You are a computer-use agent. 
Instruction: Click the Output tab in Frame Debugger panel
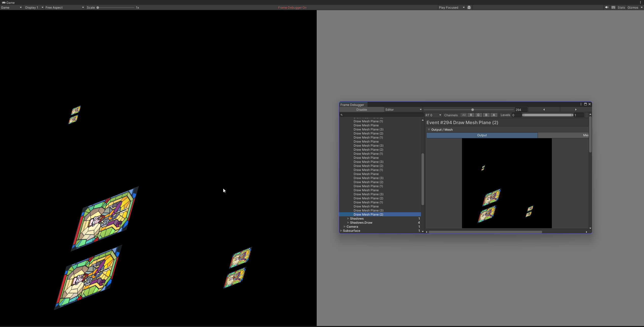[x=482, y=135]
